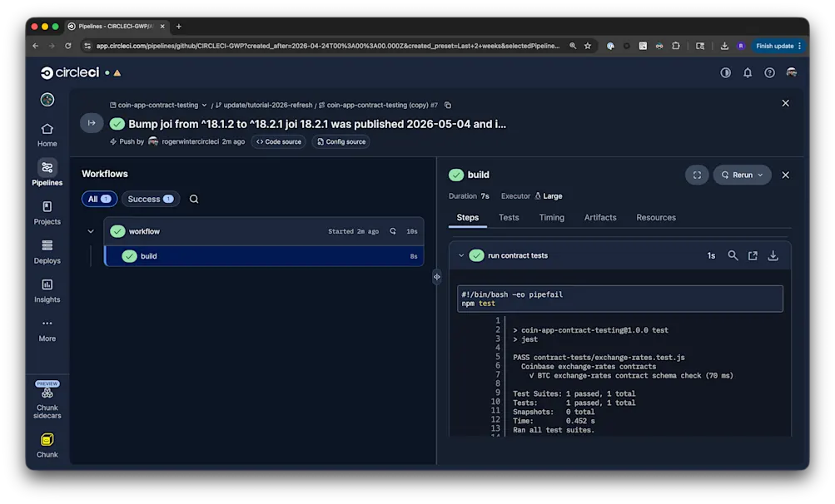Collapse the panel with the arrow button

coord(92,123)
